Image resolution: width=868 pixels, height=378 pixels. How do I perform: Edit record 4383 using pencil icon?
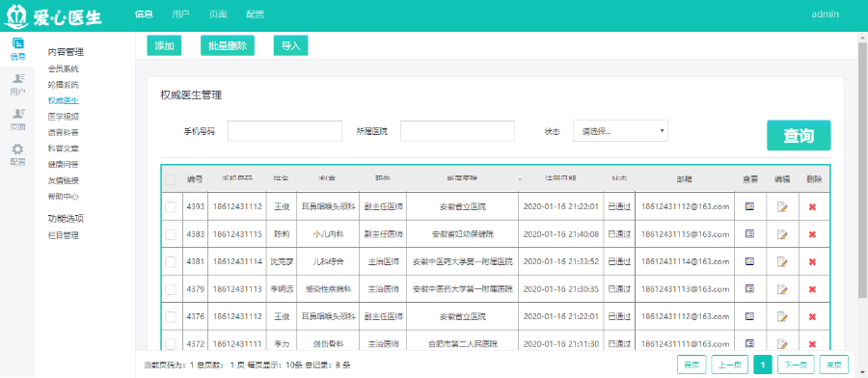click(x=782, y=234)
